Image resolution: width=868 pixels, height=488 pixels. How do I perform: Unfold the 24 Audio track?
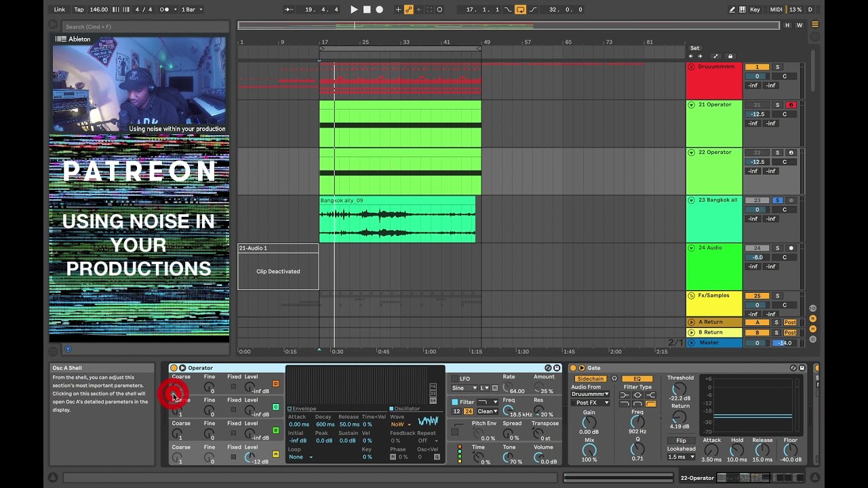point(692,247)
